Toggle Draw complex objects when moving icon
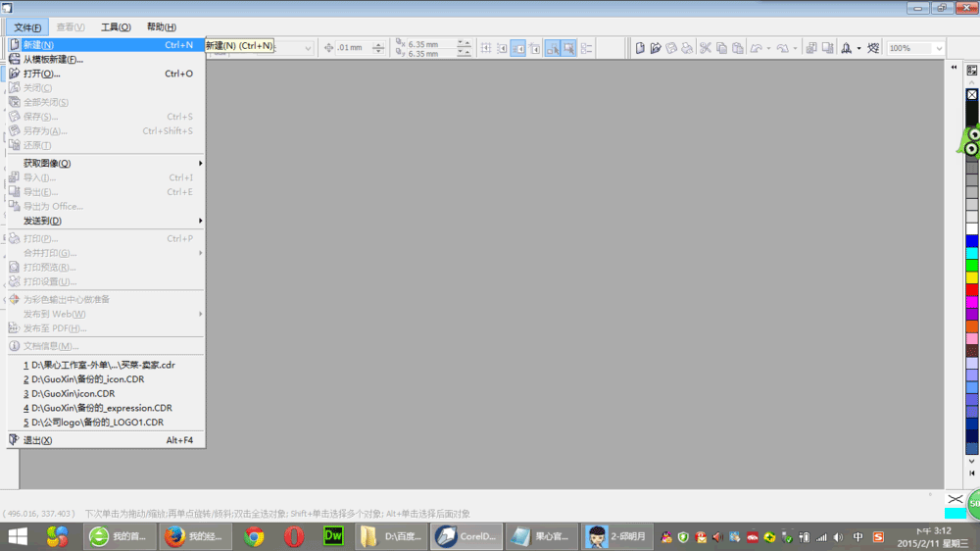980x551 pixels. click(x=553, y=48)
